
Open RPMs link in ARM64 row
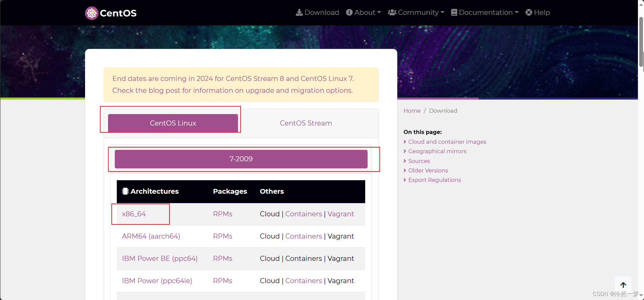click(223, 236)
